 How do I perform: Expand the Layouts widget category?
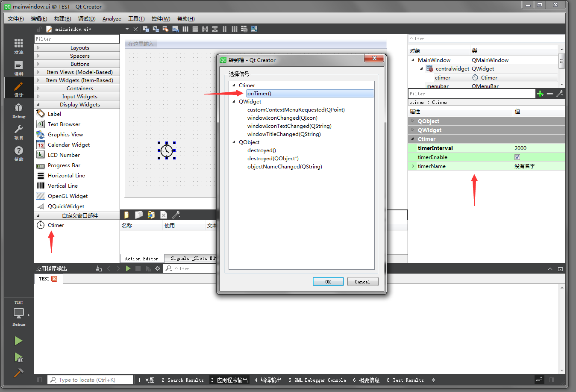(38, 48)
